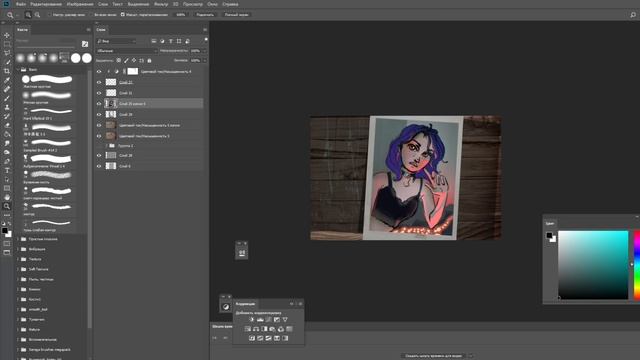The image size is (640, 360).
Task: Switch to the Коррекция panel tab
Action: (245, 304)
